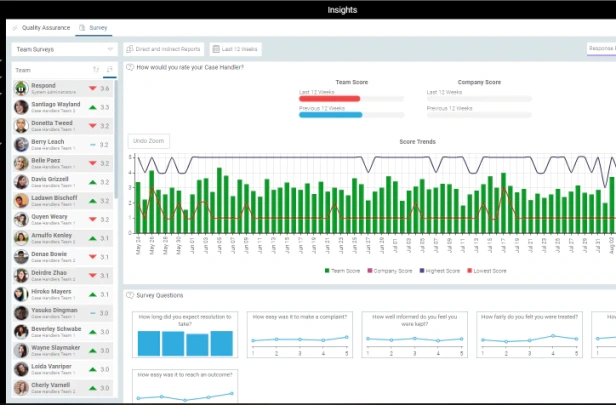Expand the Team Surveys dropdown
Image resolution: width=616 pixels, height=405 pixels.
(64, 49)
